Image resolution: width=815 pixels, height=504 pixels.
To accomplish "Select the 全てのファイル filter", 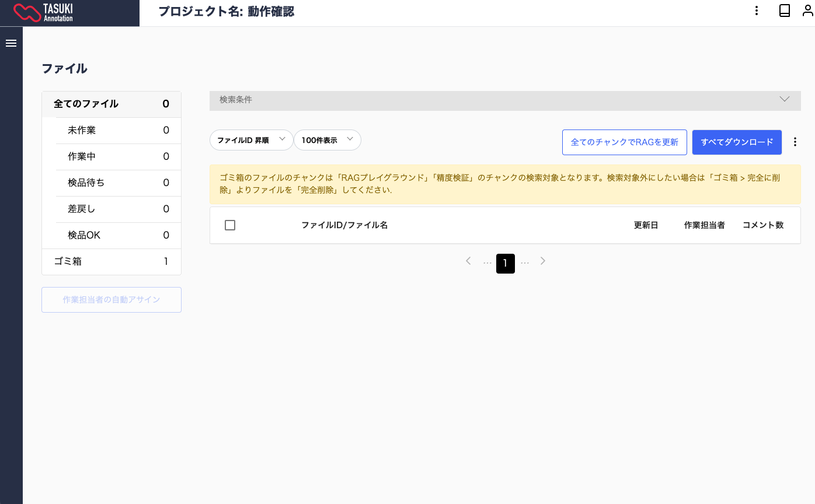I will [x=112, y=104].
